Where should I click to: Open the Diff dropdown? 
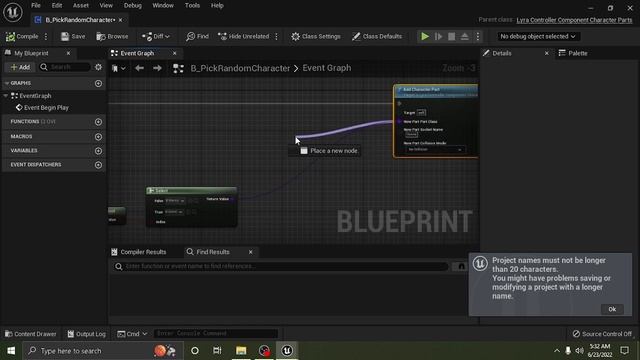(156, 36)
